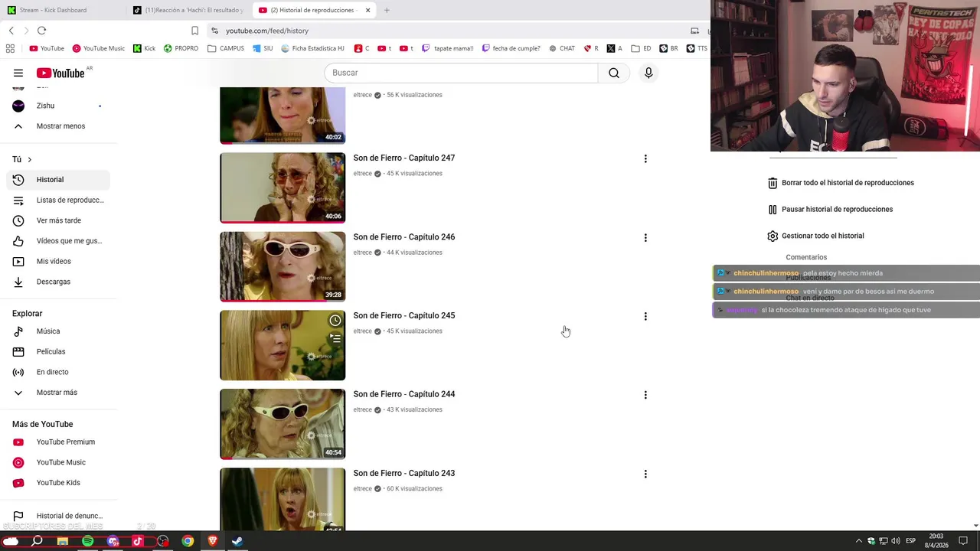Select the Comentarios history type
This screenshot has width=980, height=551.
click(806, 257)
